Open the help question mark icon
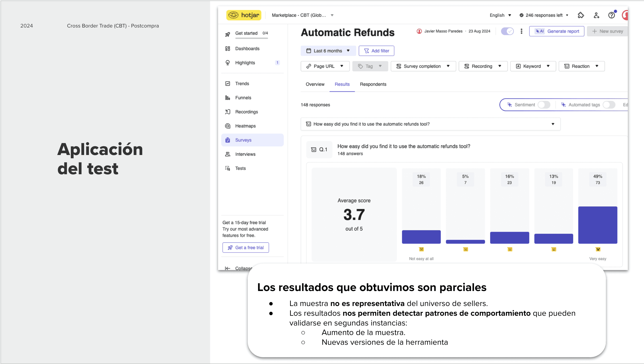This screenshot has width=644, height=364. click(611, 15)
